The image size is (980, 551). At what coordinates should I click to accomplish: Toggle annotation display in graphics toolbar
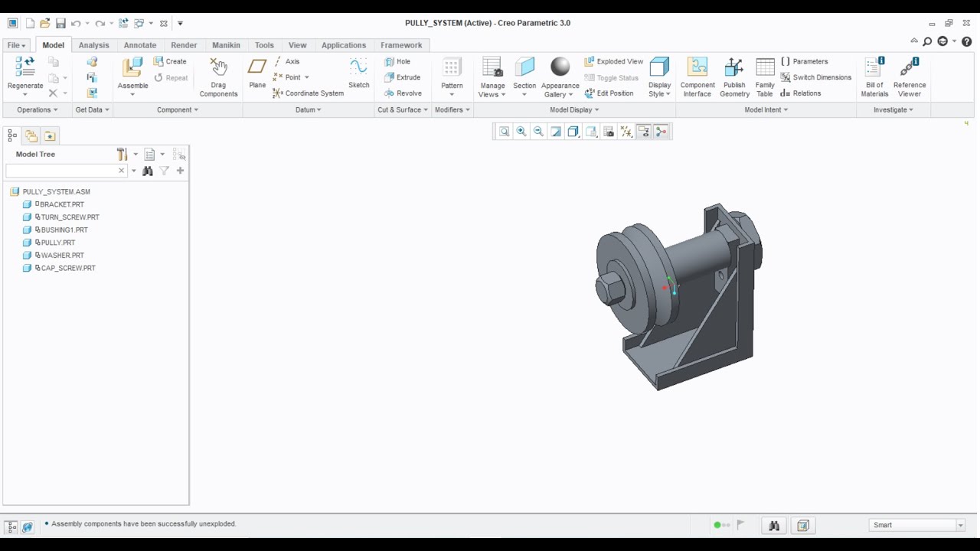point(644,132)
